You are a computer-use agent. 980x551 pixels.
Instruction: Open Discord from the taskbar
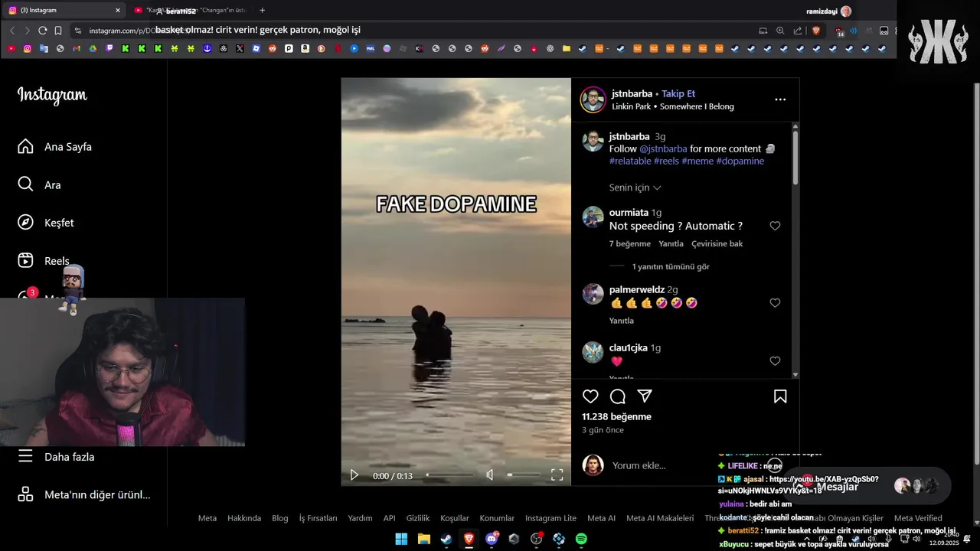click(x=492, y=539)
